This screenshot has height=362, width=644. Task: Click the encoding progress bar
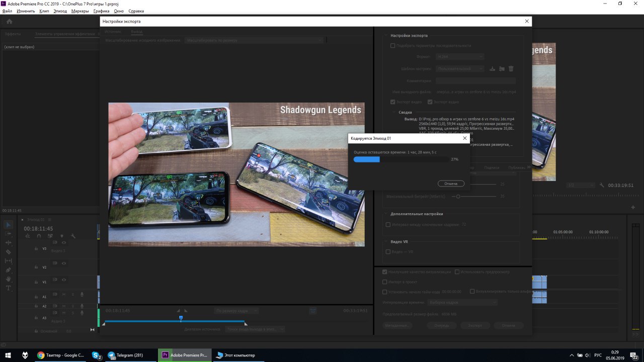401,159
